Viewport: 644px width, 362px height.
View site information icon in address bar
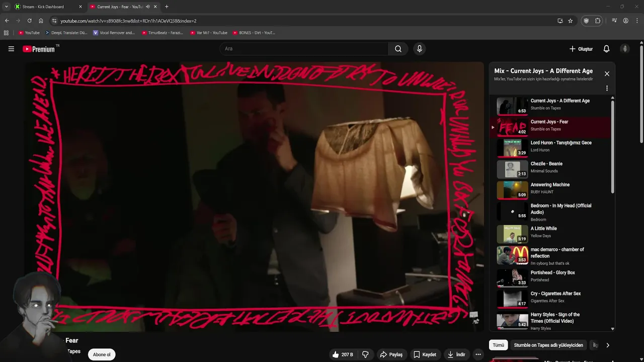coord(54,21)
